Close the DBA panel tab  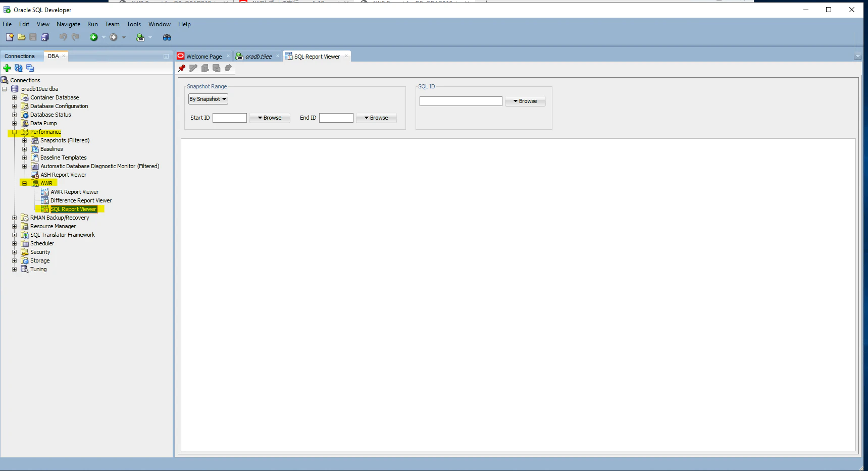(x=64, y=56)
